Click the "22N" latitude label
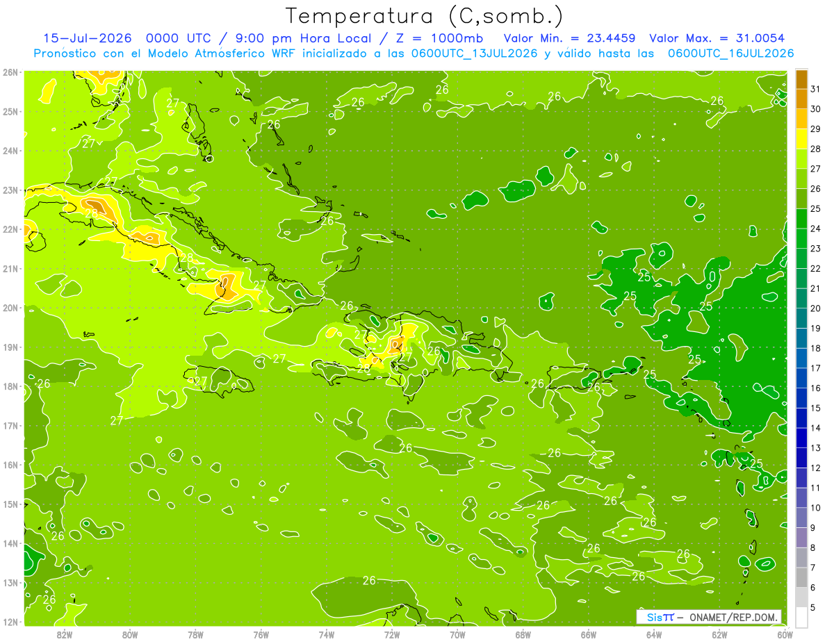834x644 pixels. tap(10, 229)
